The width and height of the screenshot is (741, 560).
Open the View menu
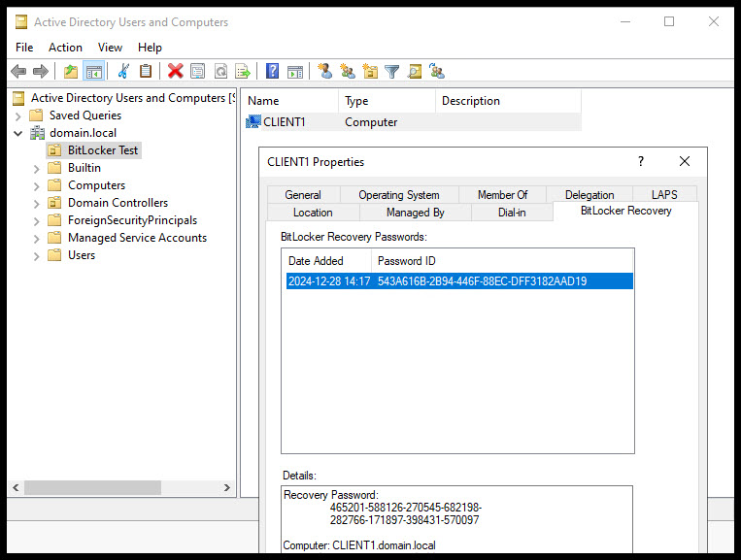110,48
